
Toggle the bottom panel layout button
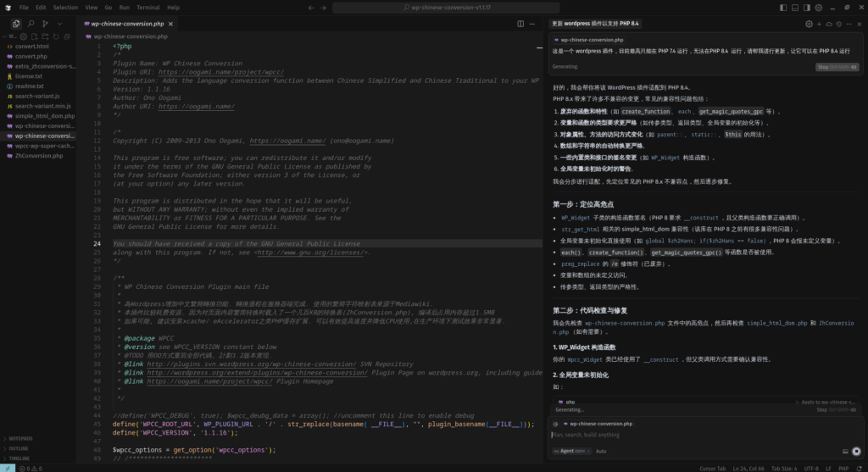[x=798, y=7]
